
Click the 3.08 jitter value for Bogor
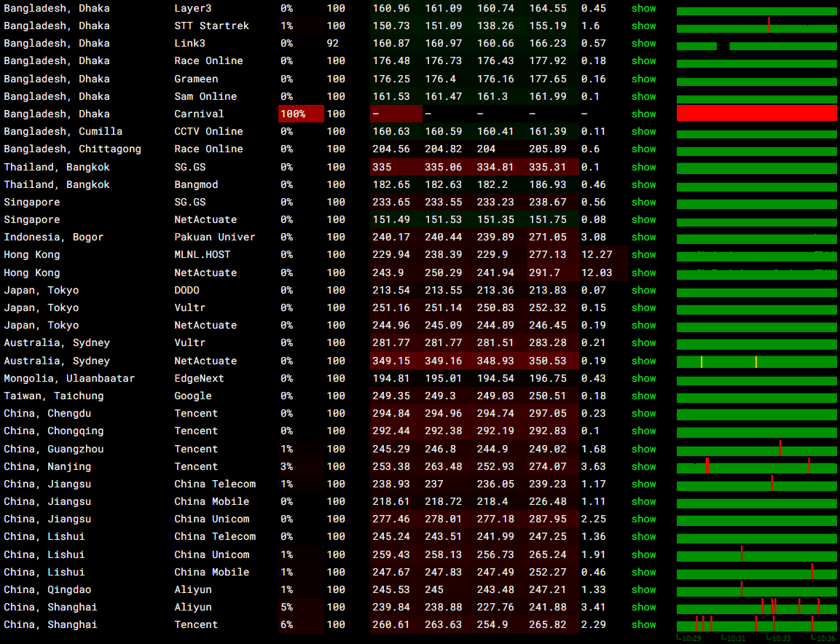[x=594, y=237]
